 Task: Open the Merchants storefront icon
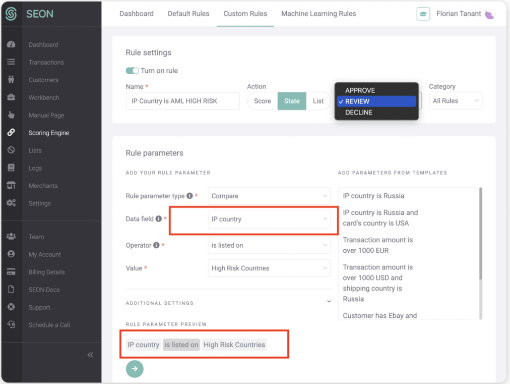click(x=11, y=185)
